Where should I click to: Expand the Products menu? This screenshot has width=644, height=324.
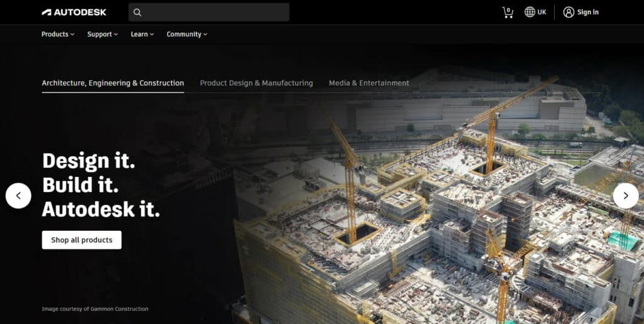coord(58,34)
